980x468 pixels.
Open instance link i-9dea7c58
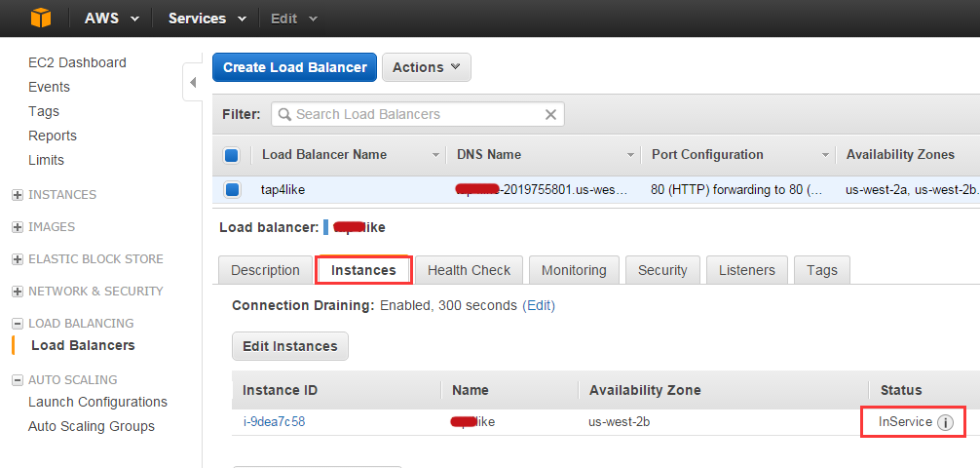coord(274,422)
